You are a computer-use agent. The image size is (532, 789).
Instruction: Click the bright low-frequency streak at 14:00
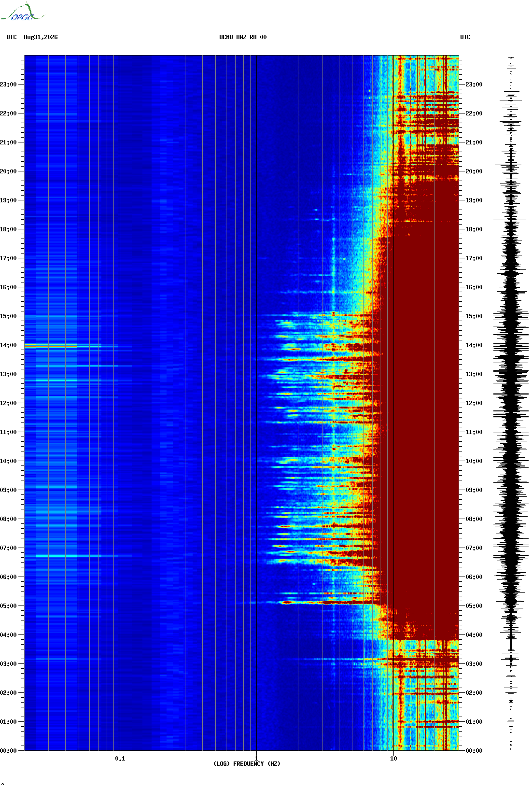tap(51, 346)
